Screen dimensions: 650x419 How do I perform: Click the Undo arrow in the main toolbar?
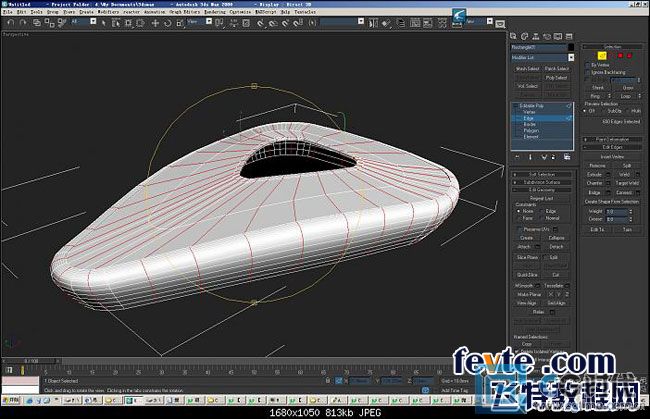pyautogui.click(x=11, y=23)
